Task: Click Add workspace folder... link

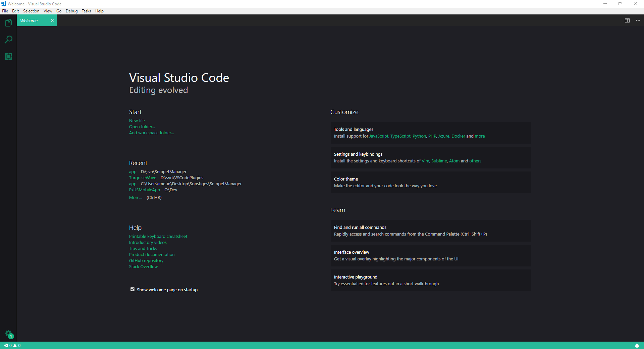Action: click(151, 133)
